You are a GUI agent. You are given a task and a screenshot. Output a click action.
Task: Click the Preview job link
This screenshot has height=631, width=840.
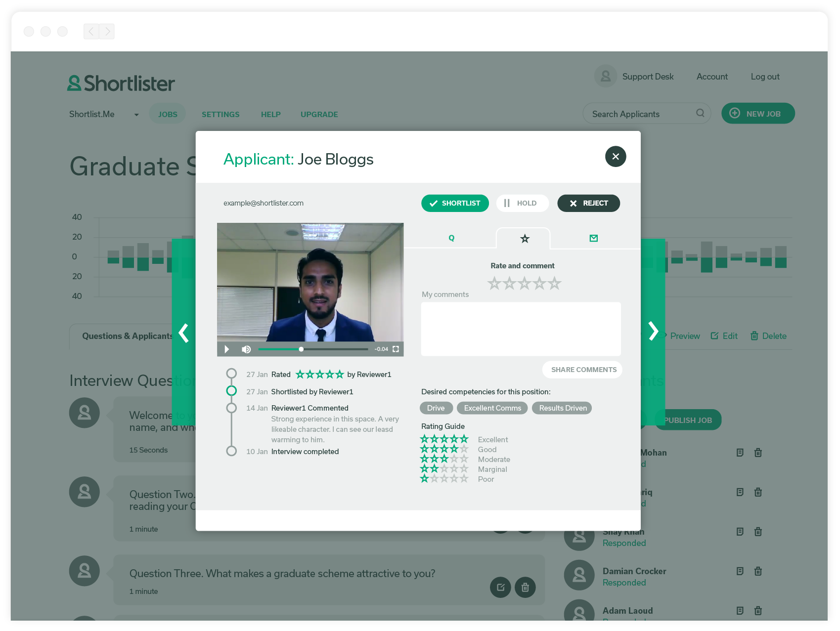685,336
